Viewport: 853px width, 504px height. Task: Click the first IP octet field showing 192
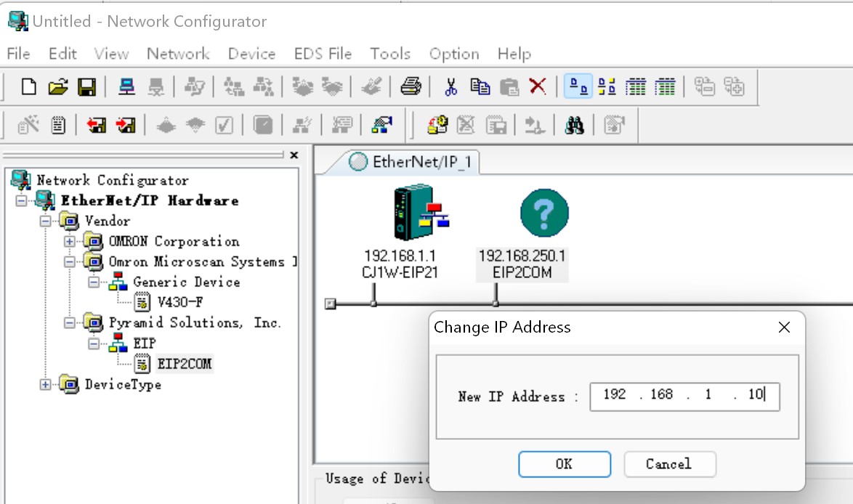615,395
